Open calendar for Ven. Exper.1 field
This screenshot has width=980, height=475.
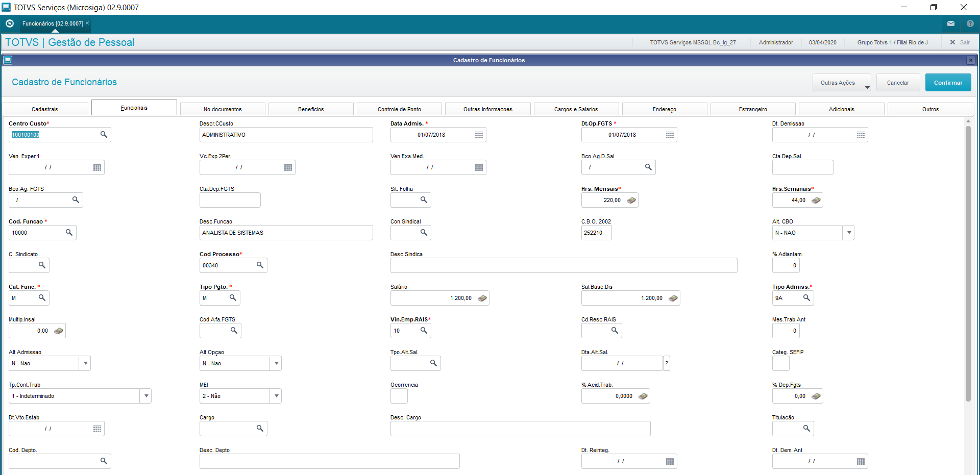[97, 167]
